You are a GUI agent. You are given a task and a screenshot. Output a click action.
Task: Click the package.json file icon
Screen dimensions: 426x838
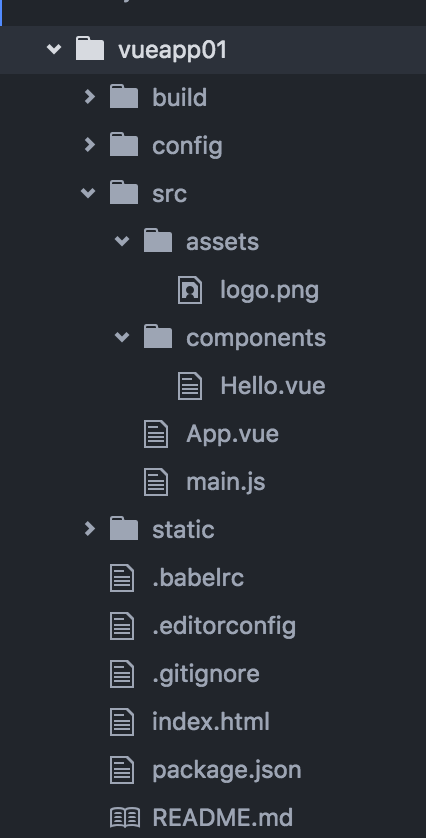click(122, 770)
